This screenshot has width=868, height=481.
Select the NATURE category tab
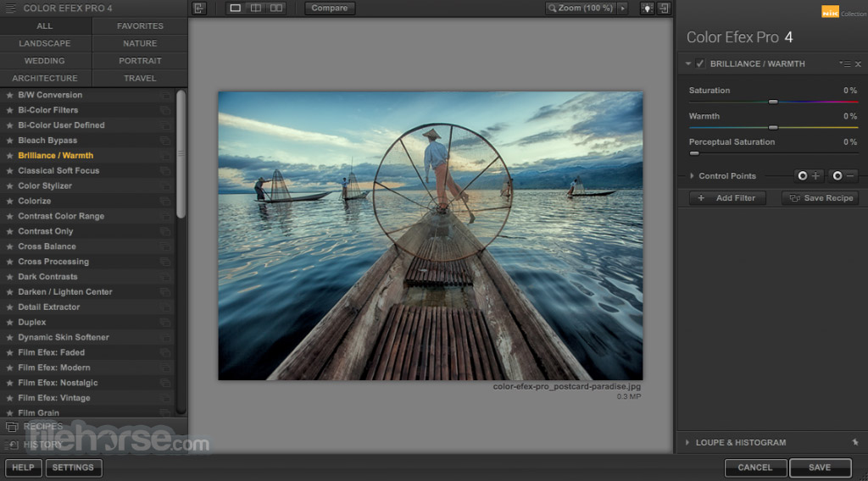(x=140, y=43)
